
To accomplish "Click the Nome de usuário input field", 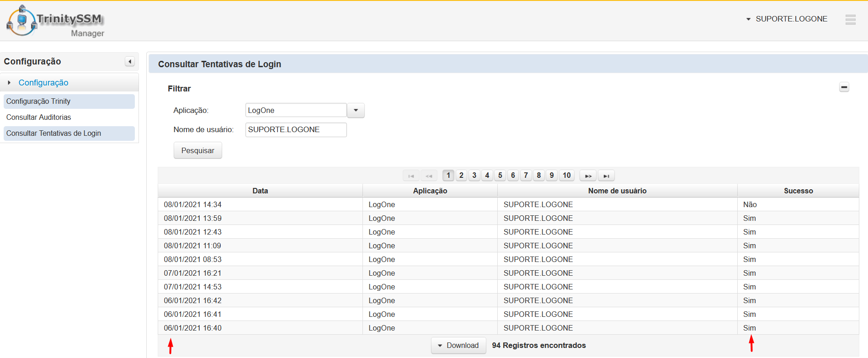I will click(x=296, y=130).
